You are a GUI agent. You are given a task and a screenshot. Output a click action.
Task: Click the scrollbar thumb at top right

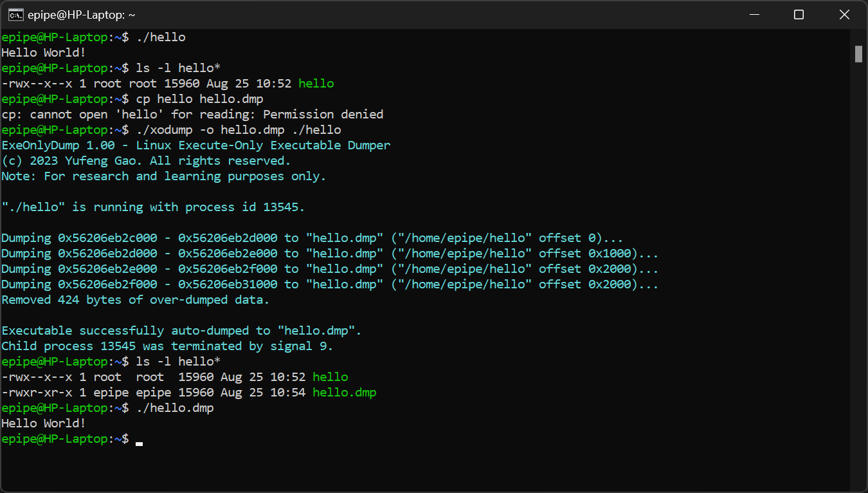point(858,54)
